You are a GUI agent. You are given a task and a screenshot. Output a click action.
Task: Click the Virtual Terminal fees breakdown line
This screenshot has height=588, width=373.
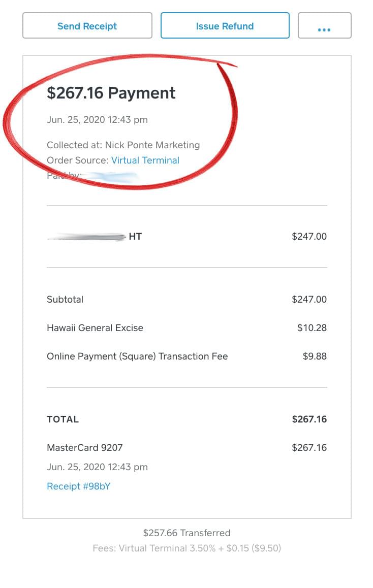(x=186, y=548)
